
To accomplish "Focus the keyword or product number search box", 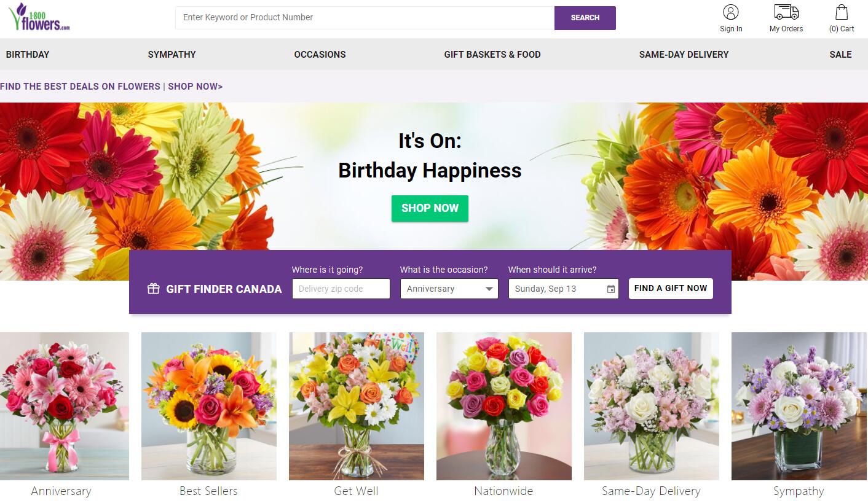I will click(365, 18).
